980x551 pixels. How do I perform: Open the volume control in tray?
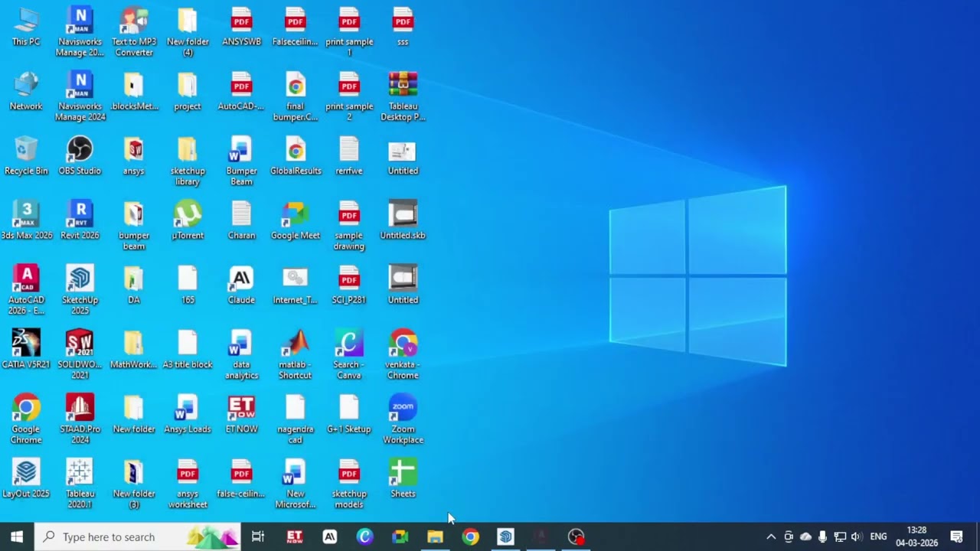[856, 536]
